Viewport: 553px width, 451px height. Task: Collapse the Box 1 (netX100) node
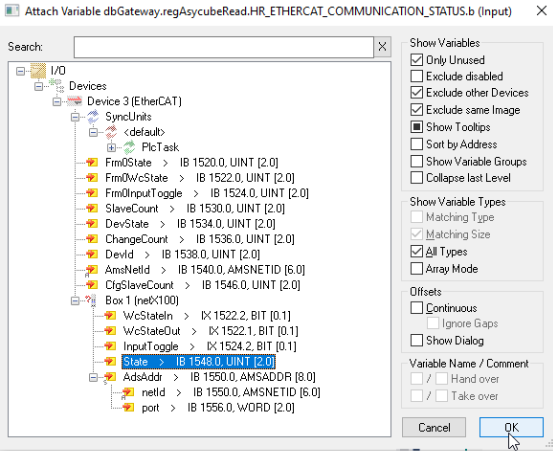click(x=75, y=300)
